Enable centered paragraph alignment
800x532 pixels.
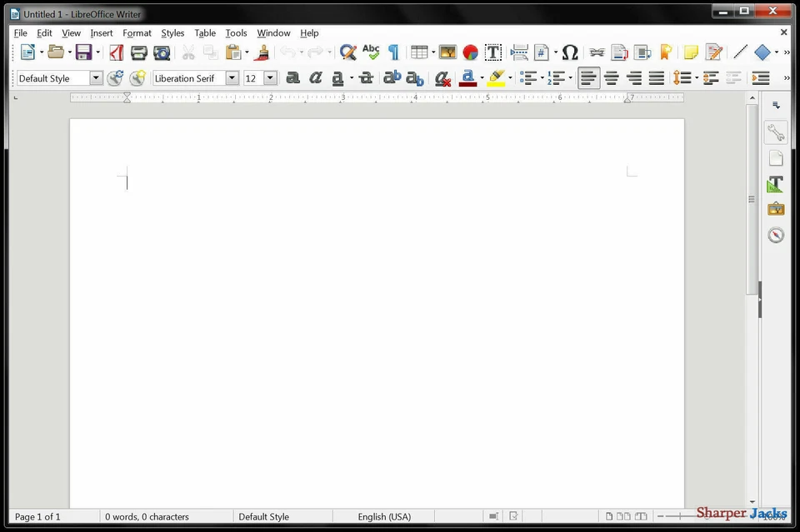(x=612, y=77)
